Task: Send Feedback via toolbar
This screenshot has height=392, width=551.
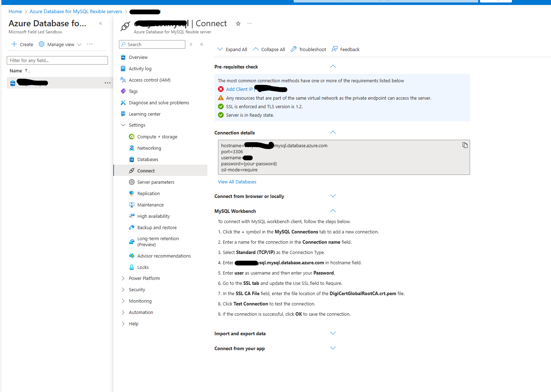Action: [x=346, y=49]
